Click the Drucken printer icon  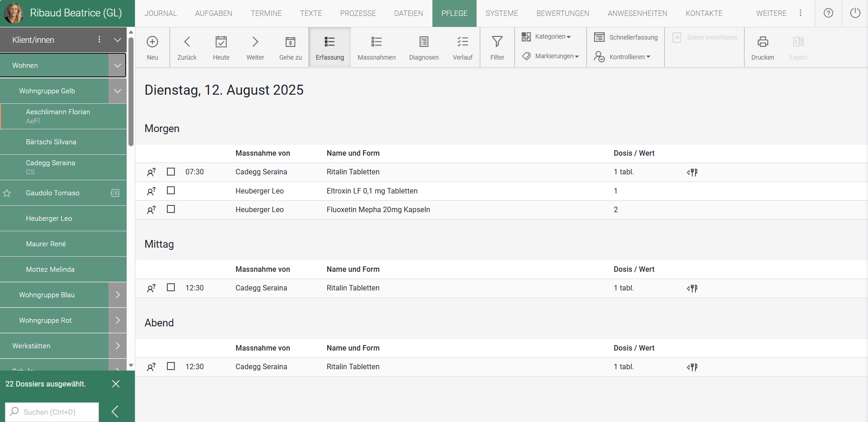[762, 42]
